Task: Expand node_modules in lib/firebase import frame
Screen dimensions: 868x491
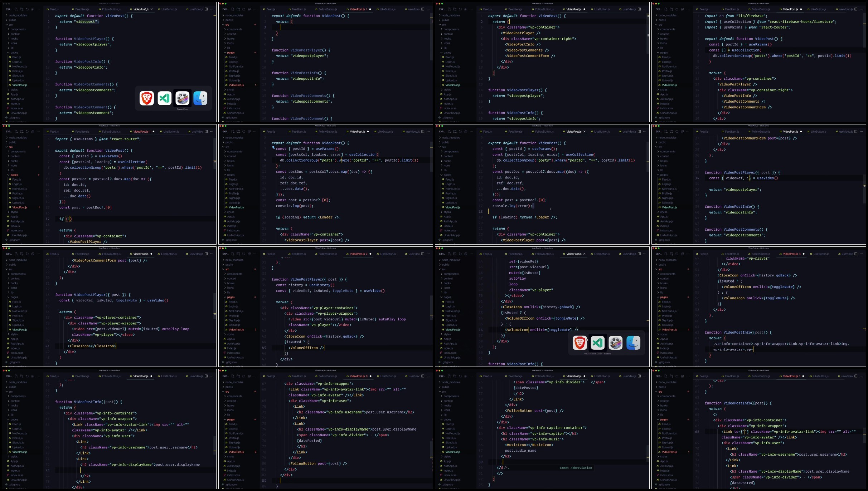Action: [666, 15]
